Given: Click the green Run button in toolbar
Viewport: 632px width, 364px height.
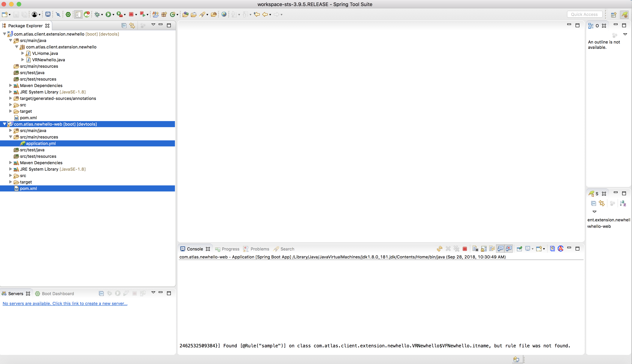Looking at the screenshot, I should [x=108, y=15].
